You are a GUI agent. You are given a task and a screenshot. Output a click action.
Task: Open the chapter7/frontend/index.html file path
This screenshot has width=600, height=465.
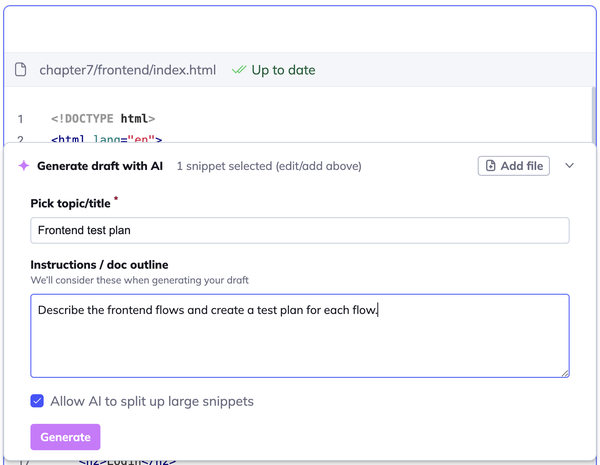(x=127, y=70)
